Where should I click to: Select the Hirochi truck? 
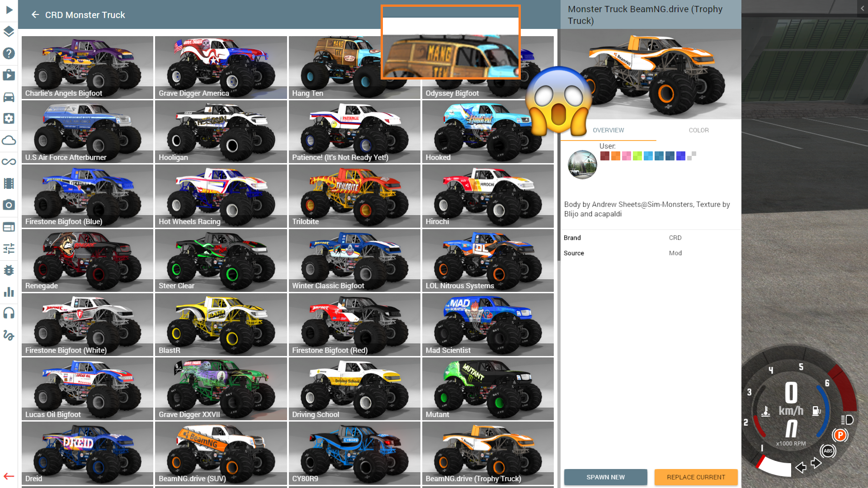coord(488,196)
